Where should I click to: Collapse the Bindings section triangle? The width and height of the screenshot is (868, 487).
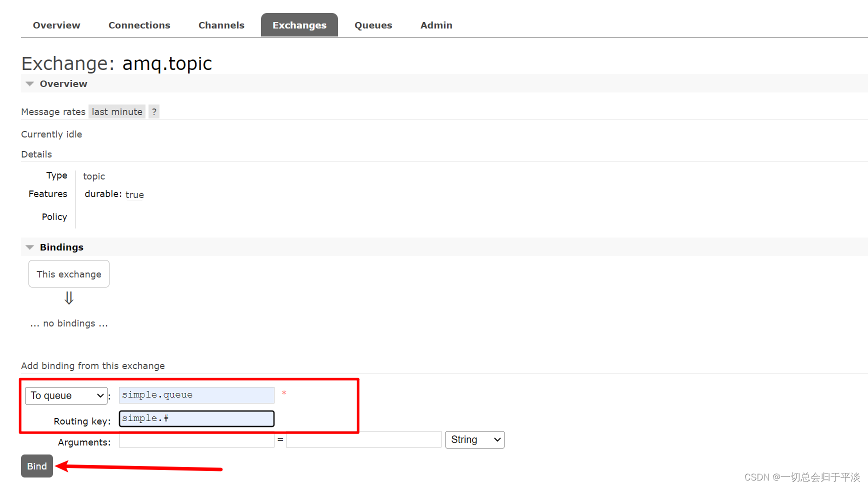30,247
